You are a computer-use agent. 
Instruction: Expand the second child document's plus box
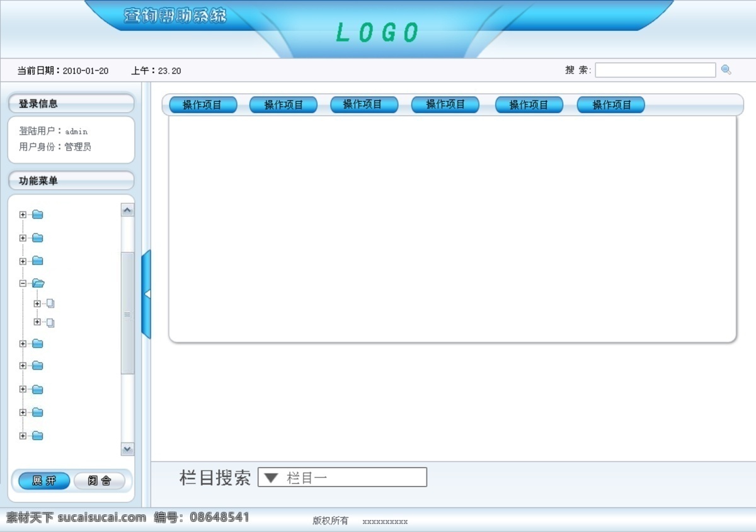37,322
